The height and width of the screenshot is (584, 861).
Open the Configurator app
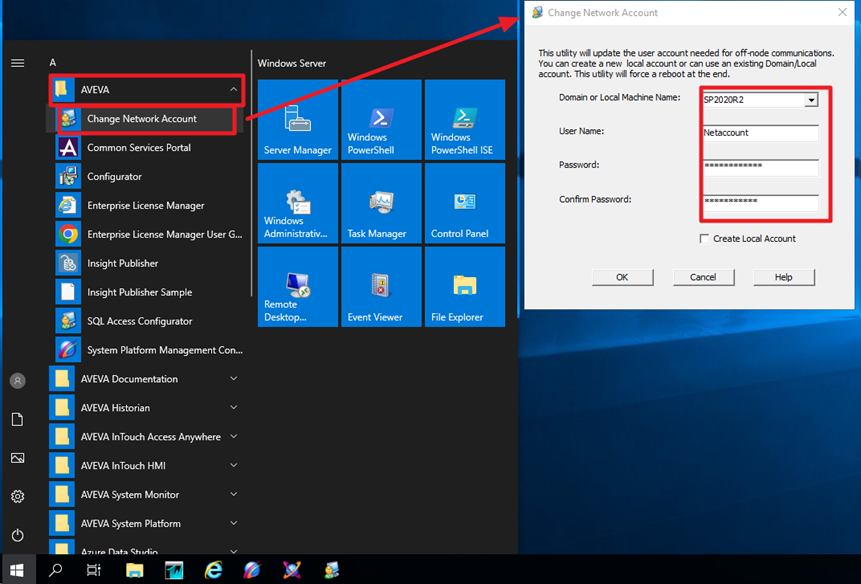point(146,177)
